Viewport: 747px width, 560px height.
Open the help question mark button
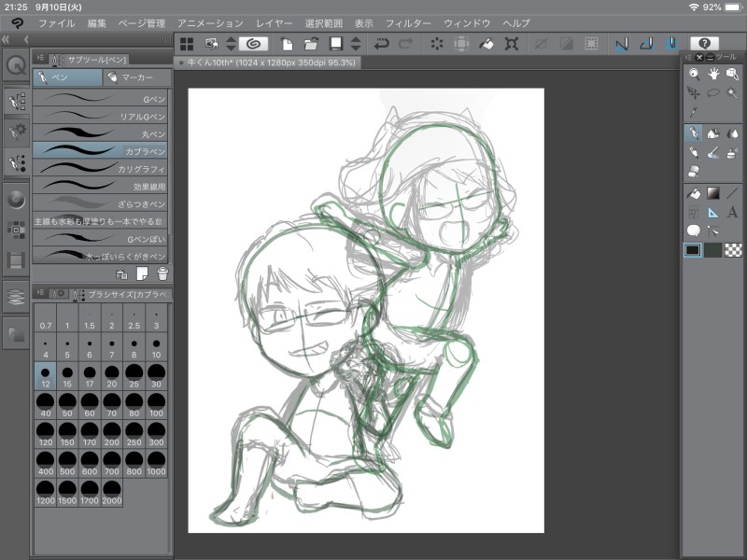tap(704, 44)
